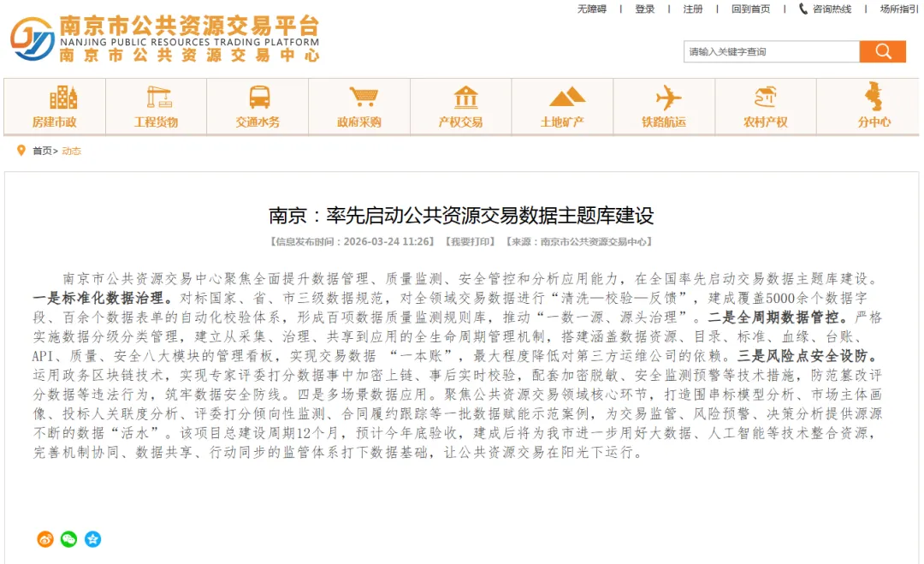Select the 分中心 menu label

coord(874,122)
